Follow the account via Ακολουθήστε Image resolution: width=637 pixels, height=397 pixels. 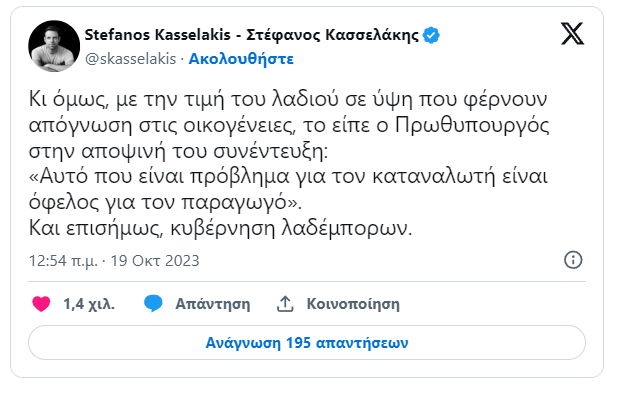241,59
